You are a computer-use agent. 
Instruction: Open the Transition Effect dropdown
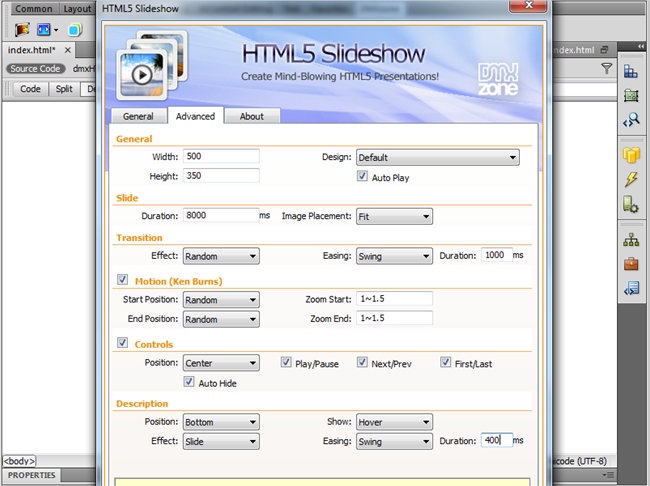coord(221,256)
